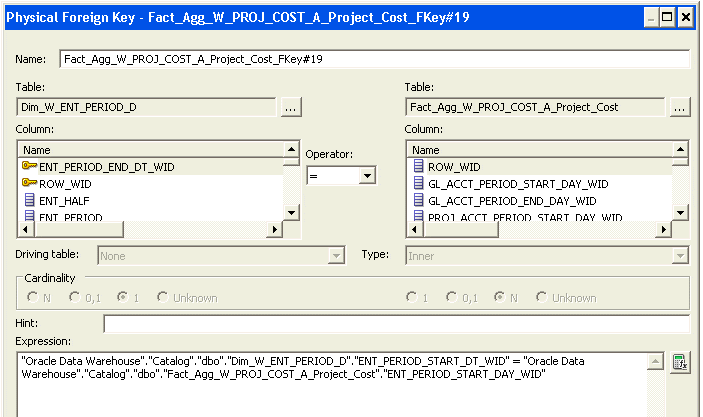Select ENT_HALF column row

point(151,201)
